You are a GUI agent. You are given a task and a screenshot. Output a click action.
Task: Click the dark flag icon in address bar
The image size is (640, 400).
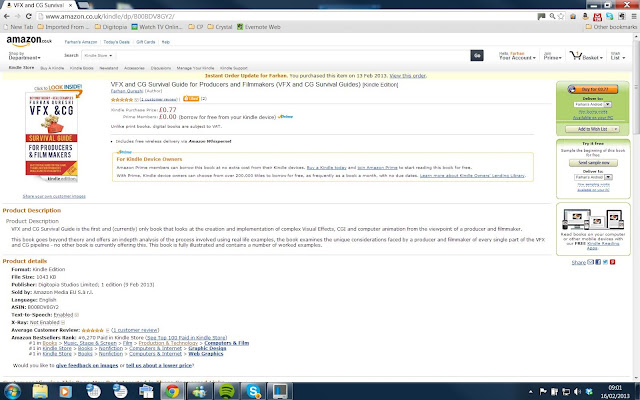point(542,16)
